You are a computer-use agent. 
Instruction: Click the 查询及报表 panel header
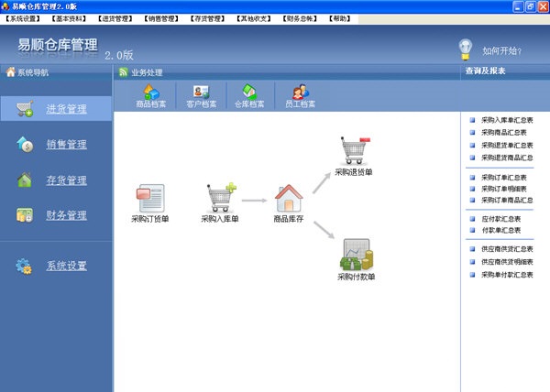point(486,71)
